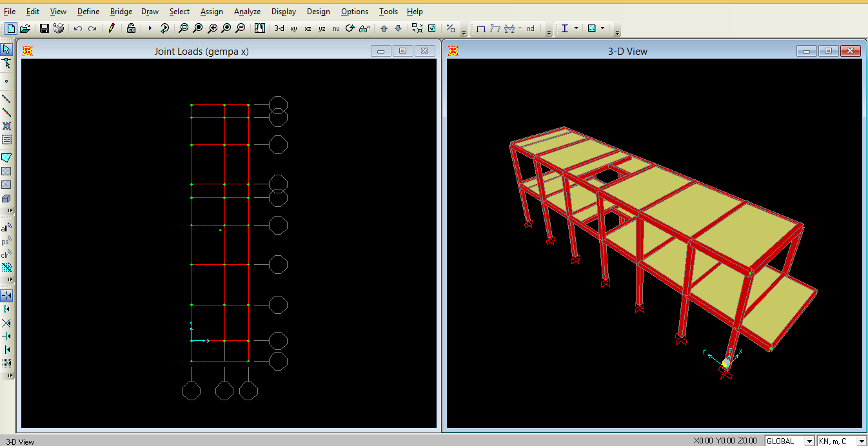868x446 pixels.
Task: Click the Perspective Toggle glasses icon
Action: coord(364,28)
